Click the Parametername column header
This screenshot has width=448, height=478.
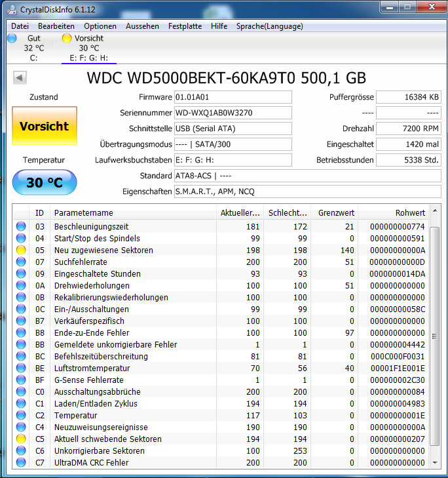(133, 213)
